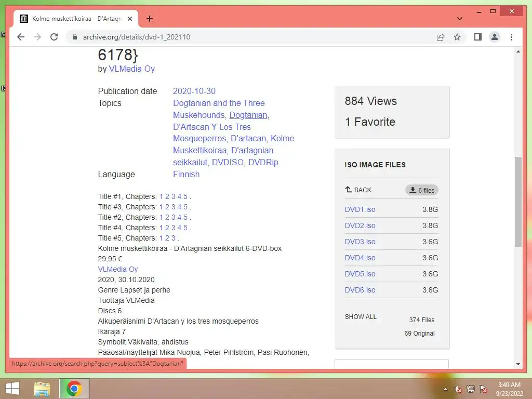Close the Kolme muskettikoiraa tab
The image size is (532, 399).
129,19
